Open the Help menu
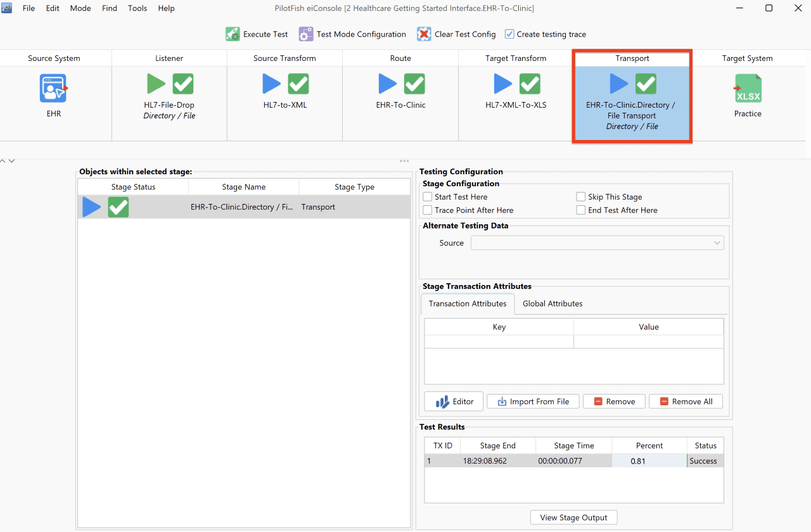The image size is (811, 532). pyautogui.click(x=166, y=8)
